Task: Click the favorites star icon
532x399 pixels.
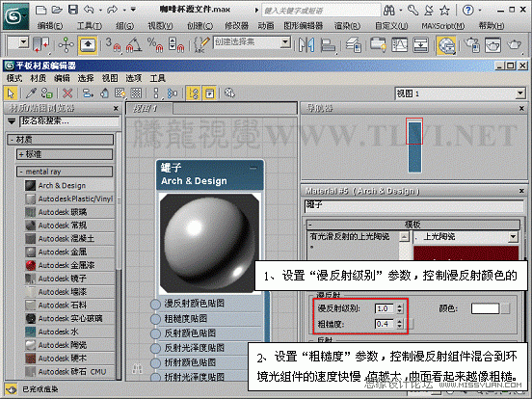Action: [444, 11]
